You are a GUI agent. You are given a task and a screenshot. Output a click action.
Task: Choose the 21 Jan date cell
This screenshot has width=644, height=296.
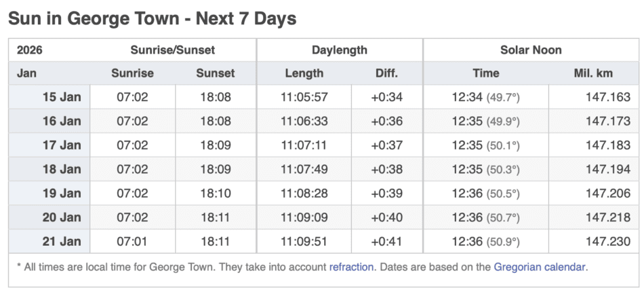62,241
